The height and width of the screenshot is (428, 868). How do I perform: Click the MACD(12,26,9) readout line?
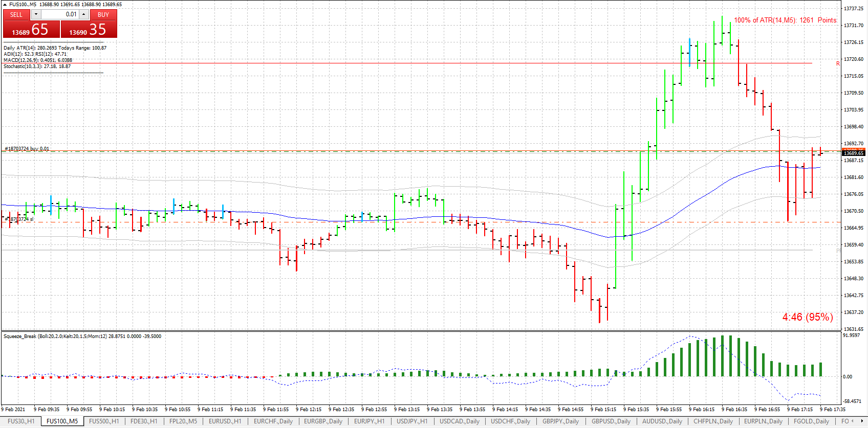(38, 60)
